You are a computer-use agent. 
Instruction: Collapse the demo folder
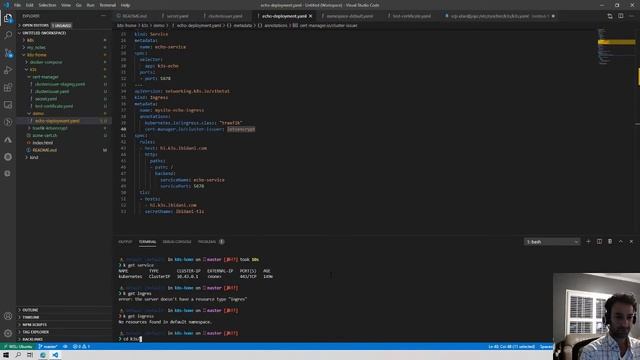tap(38, 113)
